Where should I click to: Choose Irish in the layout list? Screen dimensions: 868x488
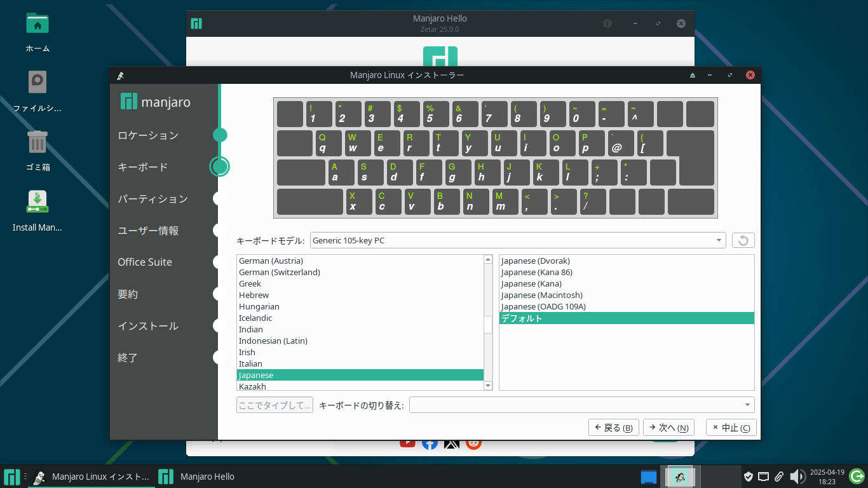pos(360,352)
